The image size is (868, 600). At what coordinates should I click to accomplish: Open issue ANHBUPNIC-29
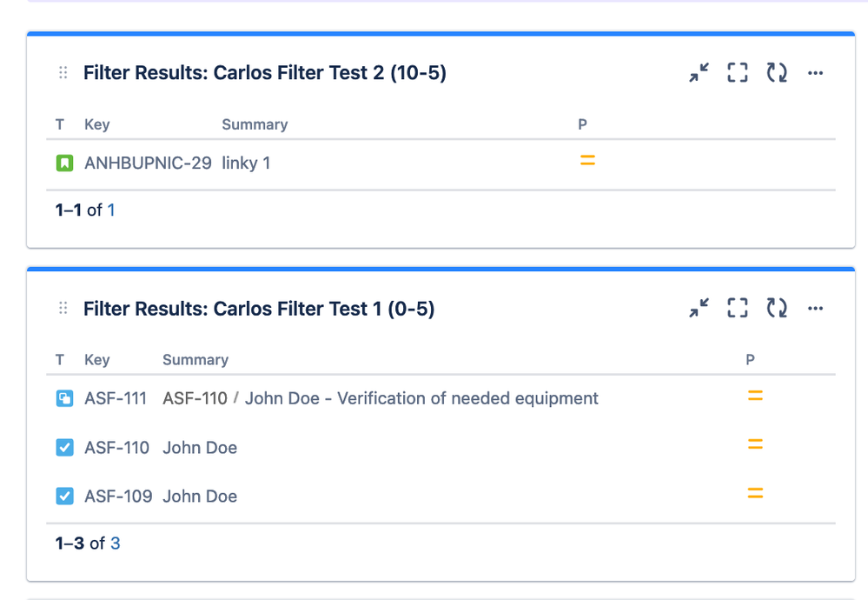148,163
